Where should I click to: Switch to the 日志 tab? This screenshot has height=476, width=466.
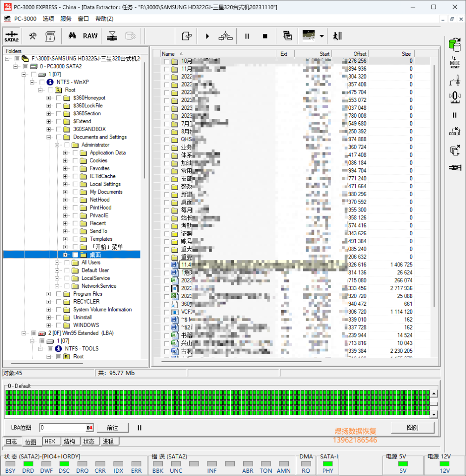point(12,442)
